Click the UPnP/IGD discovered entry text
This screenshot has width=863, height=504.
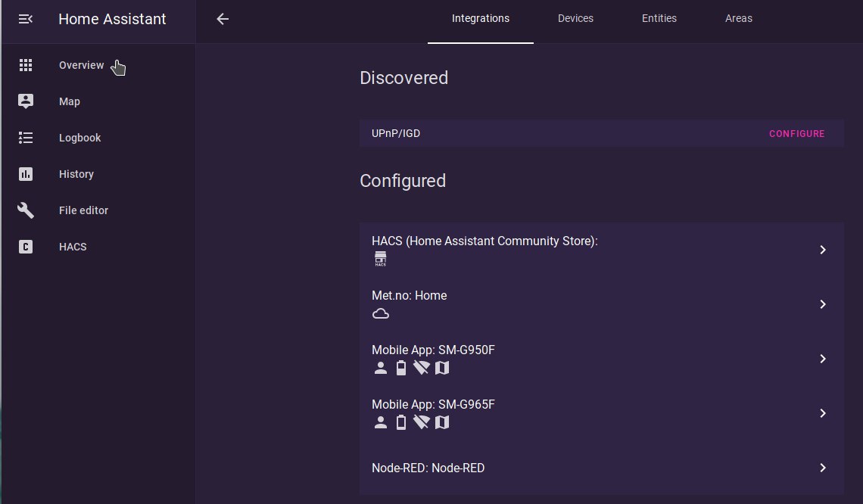pyautogui.click(x=396, y=133)
